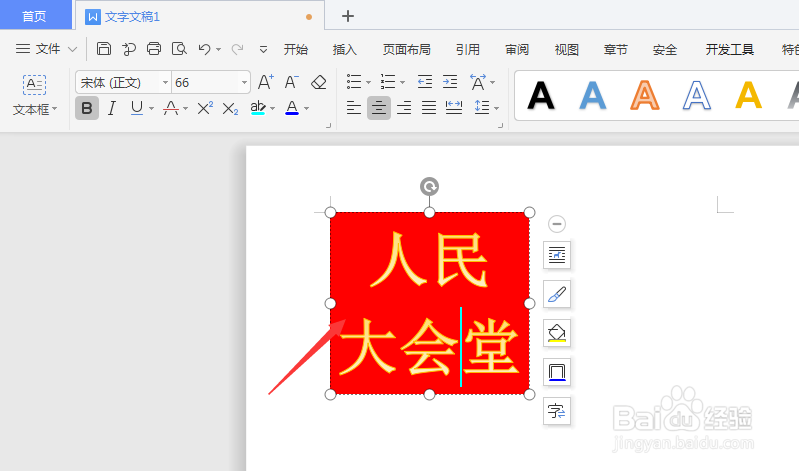Open font color dropdown arrow
The image size is (799, 471).
(307, 109)
